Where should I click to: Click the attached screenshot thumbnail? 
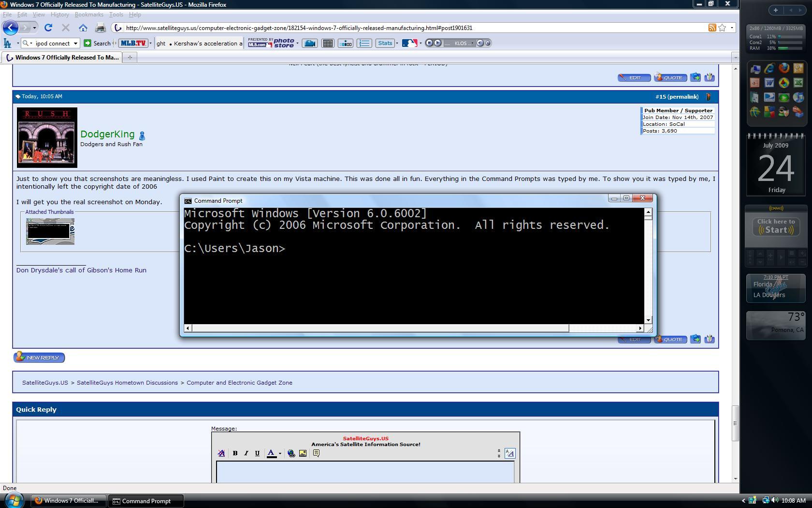50,231
